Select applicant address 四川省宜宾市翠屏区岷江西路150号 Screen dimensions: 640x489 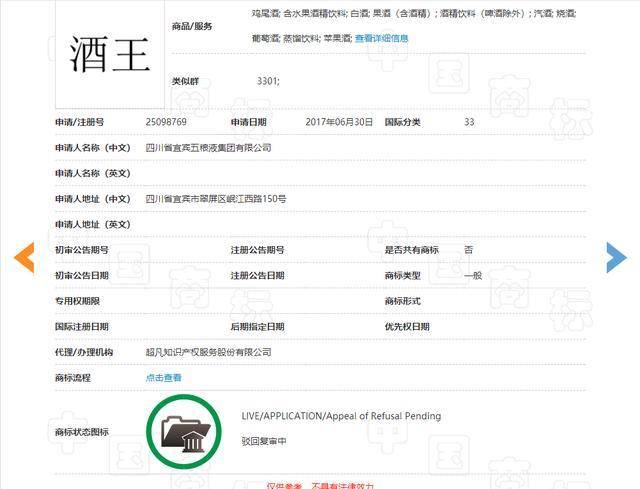pyautogui.click(x=216, y=199)
